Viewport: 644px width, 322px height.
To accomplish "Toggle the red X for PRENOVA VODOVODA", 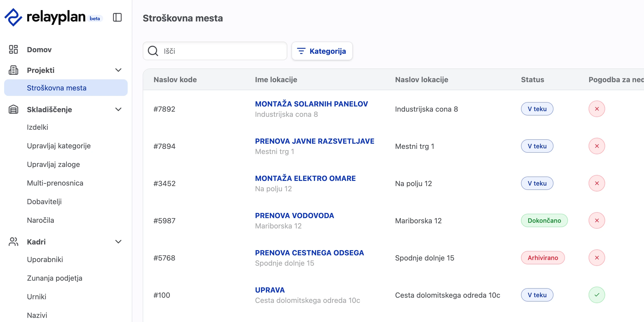I will tap(597, 220).
